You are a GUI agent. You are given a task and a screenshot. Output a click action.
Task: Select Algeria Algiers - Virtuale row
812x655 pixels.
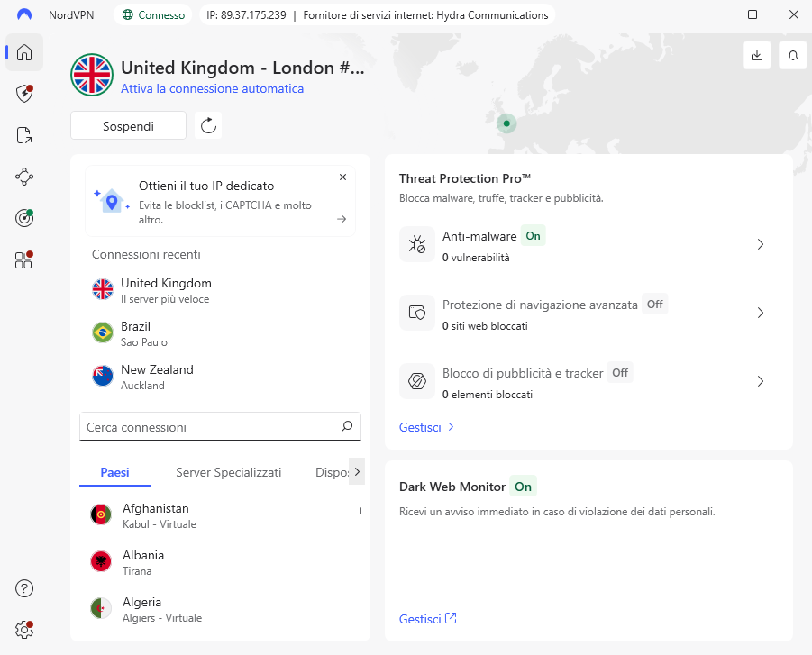coord(220,609)
